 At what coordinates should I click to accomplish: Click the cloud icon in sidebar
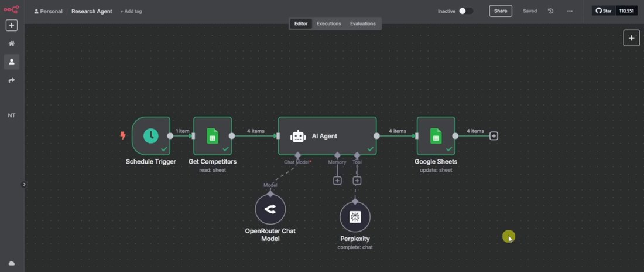click(x=12, y=263)
